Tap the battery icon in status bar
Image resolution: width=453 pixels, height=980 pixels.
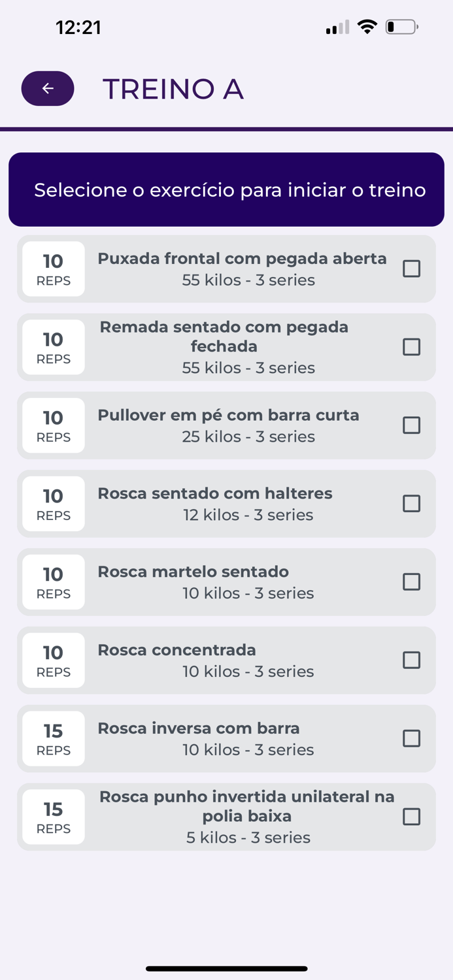click(x=401, y=27)
